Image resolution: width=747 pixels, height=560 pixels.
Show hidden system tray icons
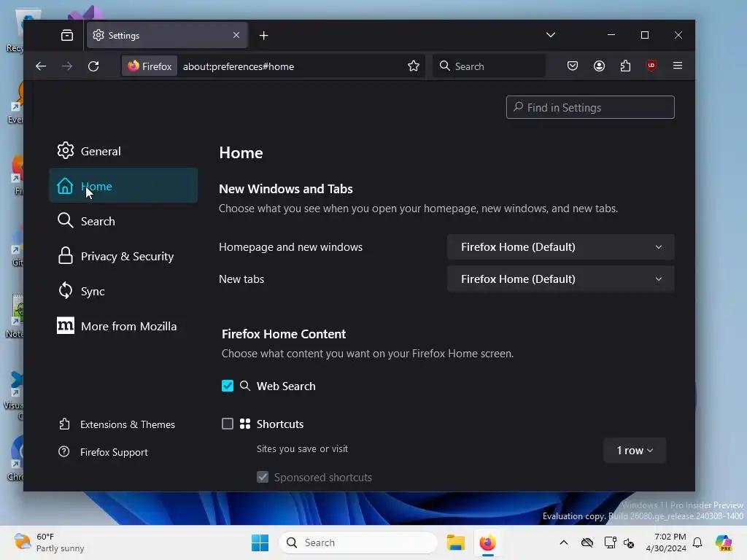[x=564, y=542]
